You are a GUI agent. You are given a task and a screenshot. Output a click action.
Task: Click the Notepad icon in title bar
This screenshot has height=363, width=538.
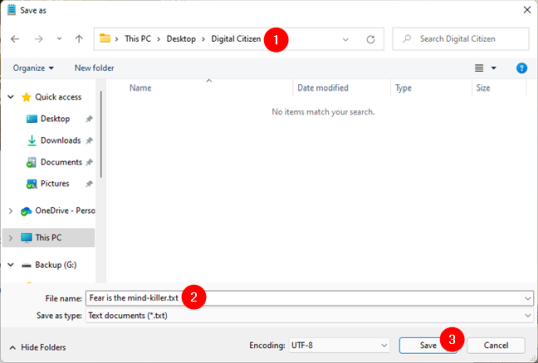(x=11, y=10)
